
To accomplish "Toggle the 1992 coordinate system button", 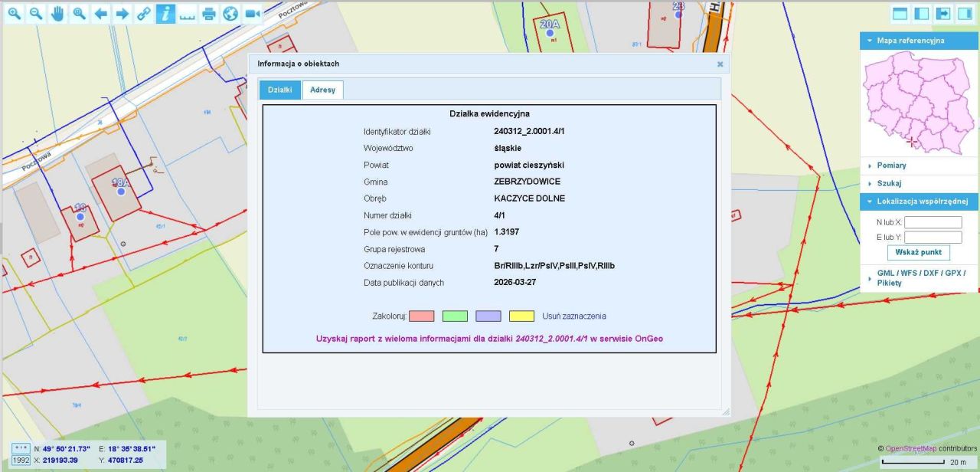I will click(x=21, y=460).
